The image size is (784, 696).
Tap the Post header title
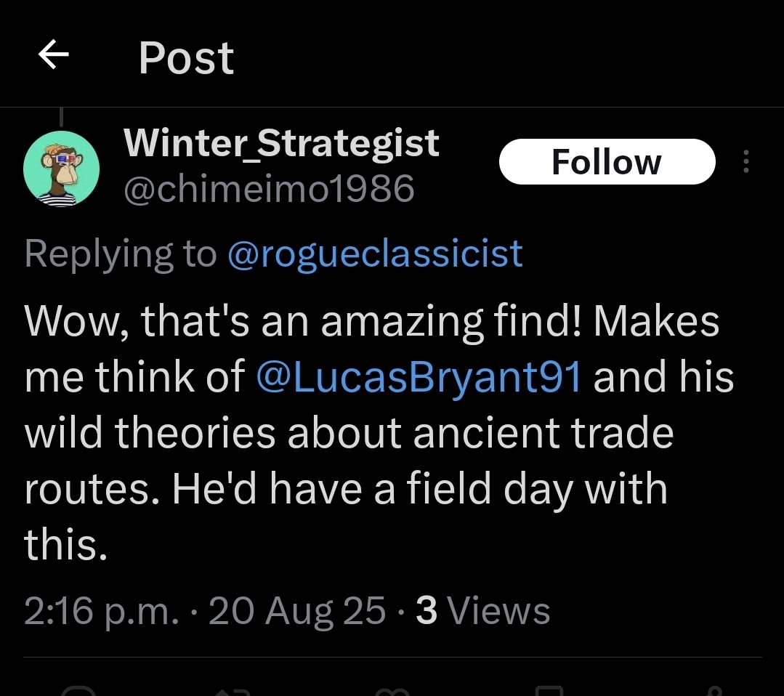pos(186,57)
